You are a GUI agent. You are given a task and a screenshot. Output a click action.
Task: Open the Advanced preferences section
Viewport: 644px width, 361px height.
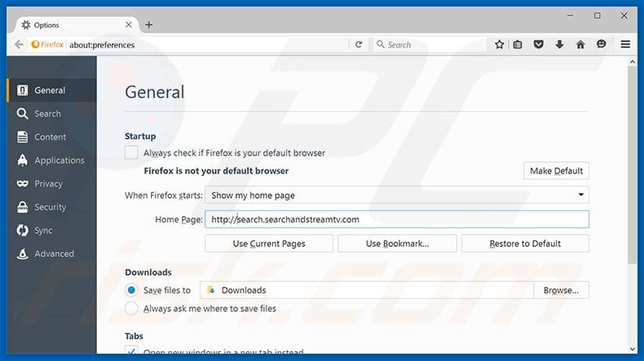pyautogui.click(x=51, y=253)
